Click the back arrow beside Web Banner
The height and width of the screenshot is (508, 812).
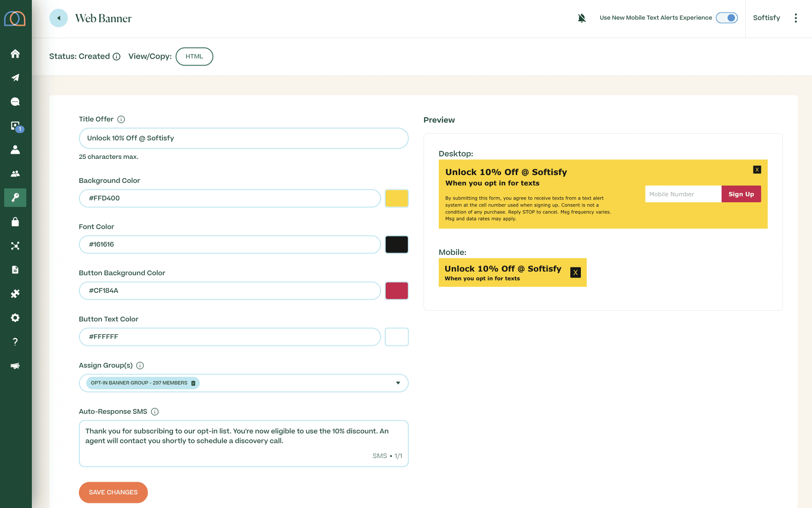(59, 18)
